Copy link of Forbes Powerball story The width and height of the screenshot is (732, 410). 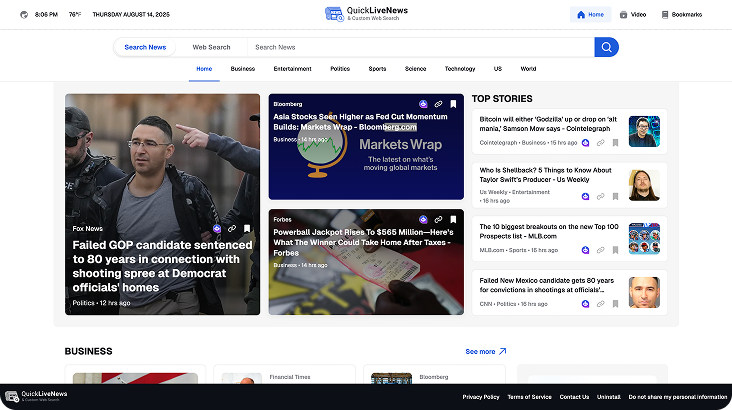coord(438,219)
